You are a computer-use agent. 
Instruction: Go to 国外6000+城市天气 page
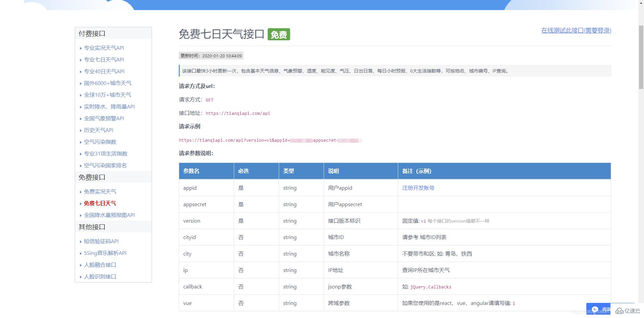coord(107,83)
